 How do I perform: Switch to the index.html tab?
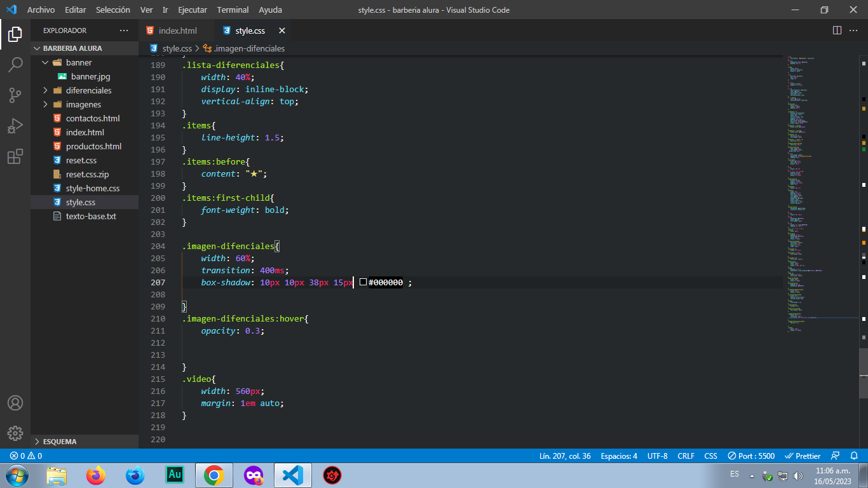[x=177, y=30]
